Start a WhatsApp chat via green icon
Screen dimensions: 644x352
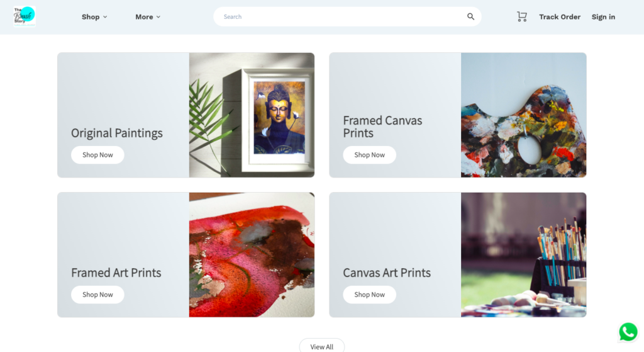(628, 332)
